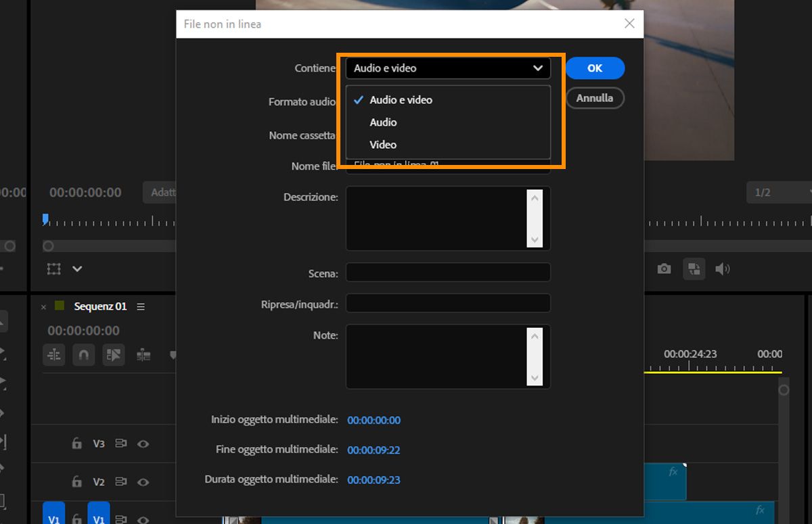This screenshot has height=524, width=812.
Task: Click the Ripresa/inquadr. input field
Action: (x=448, y=303)
